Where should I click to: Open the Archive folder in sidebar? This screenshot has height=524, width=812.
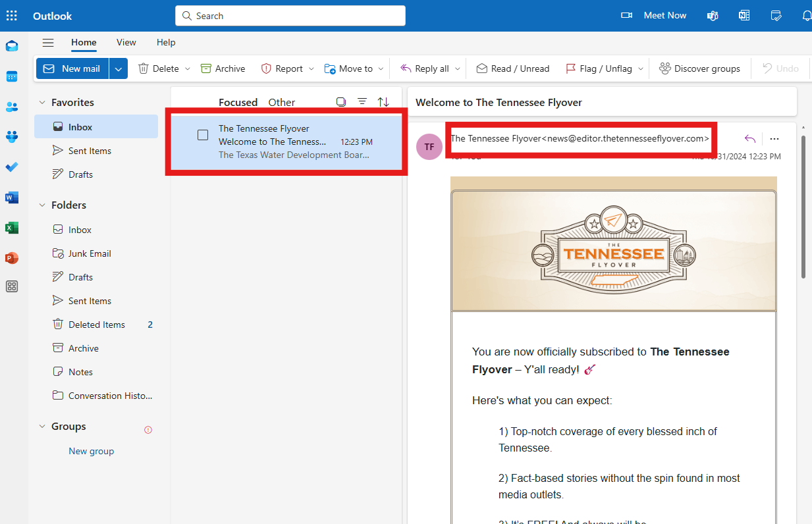(x=96, y=348)
